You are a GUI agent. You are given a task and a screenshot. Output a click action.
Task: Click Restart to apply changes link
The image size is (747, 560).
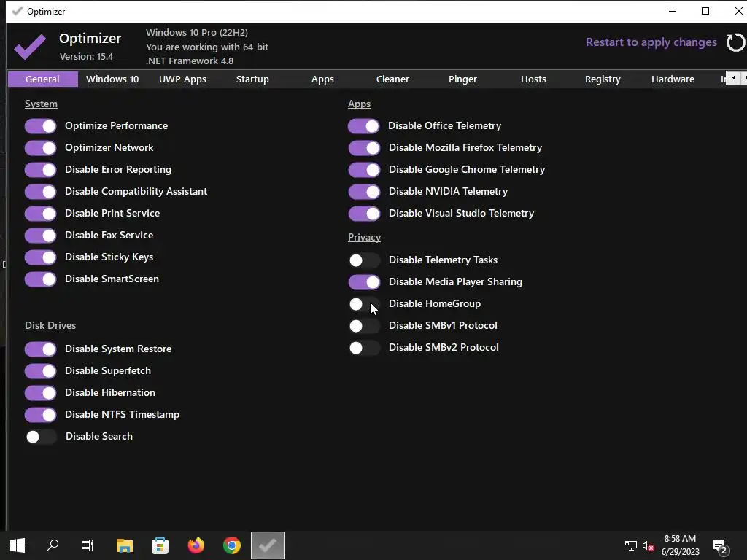pyautogui.click(x=651, y=42)
